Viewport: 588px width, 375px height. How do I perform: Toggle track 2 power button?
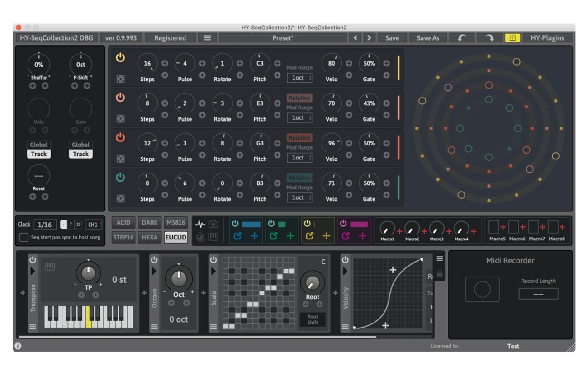(x=120, y=97)
